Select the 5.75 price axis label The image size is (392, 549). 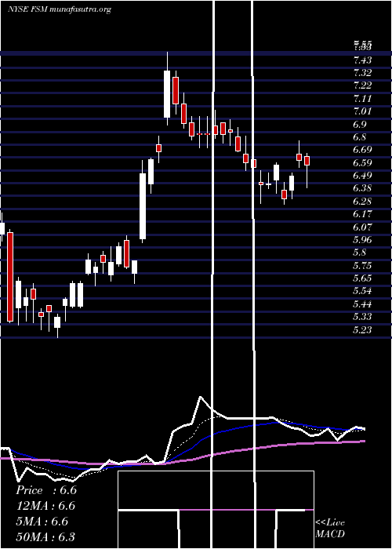pyautogui.click(x=362, y=265)
